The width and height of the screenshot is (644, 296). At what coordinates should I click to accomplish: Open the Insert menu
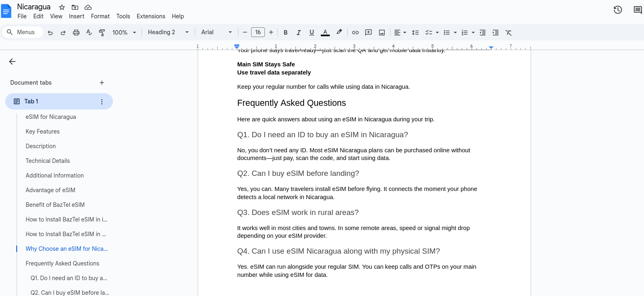coord(77,16)
